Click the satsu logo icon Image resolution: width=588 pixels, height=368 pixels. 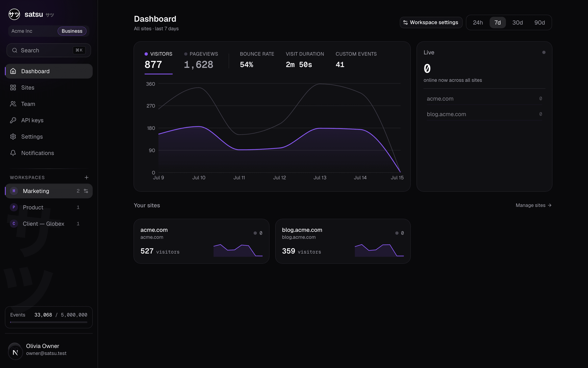14,14
